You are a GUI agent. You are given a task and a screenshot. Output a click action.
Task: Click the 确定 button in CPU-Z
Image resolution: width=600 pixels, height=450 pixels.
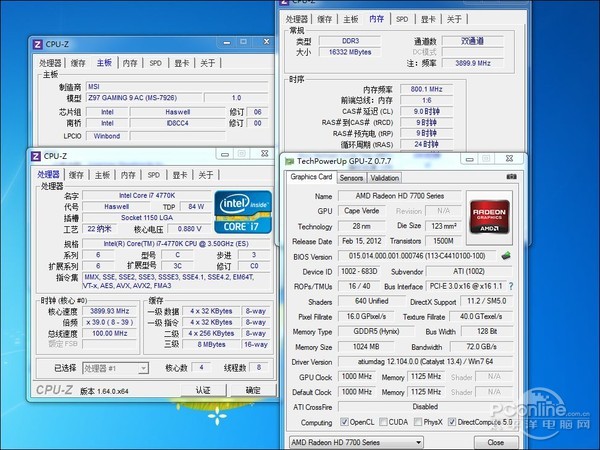click(252, 390)
